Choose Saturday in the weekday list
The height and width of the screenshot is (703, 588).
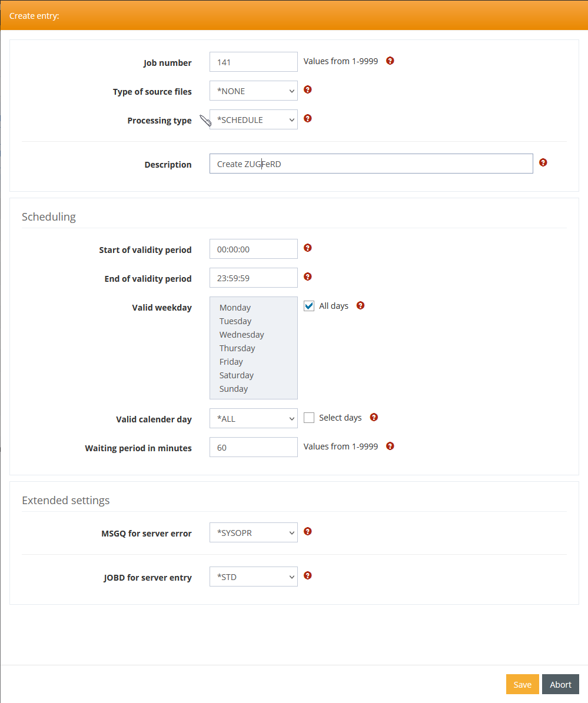[237, 375]
